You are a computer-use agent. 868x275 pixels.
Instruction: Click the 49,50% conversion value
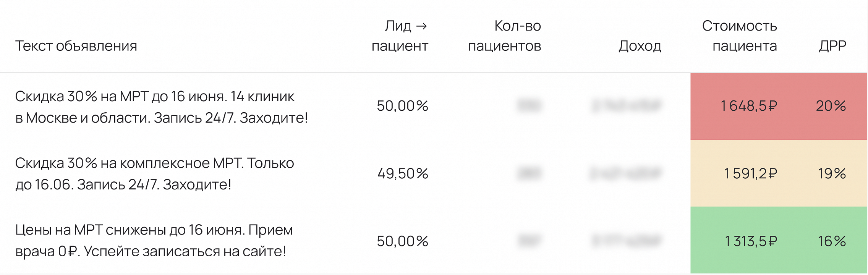tap(403, 174)
